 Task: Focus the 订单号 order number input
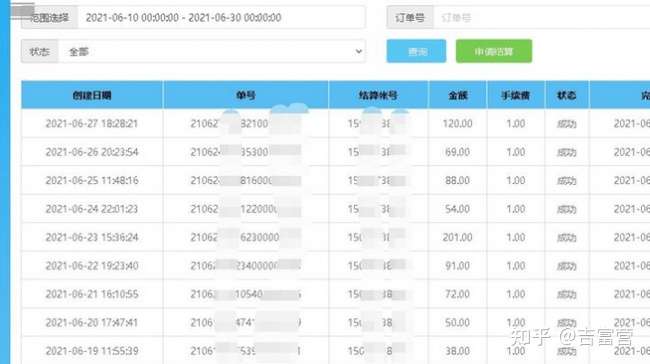pos(541,17)
